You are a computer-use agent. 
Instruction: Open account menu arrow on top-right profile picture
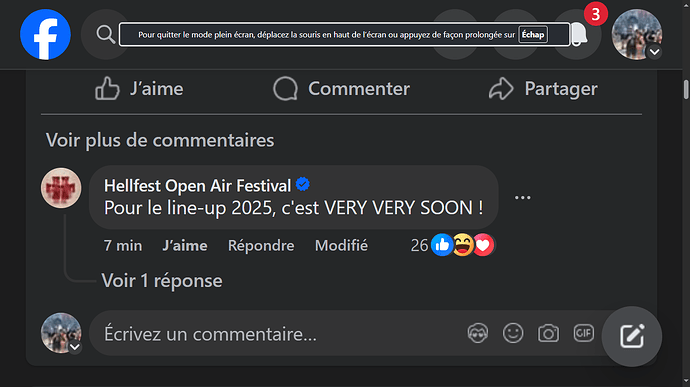[654, 52]
